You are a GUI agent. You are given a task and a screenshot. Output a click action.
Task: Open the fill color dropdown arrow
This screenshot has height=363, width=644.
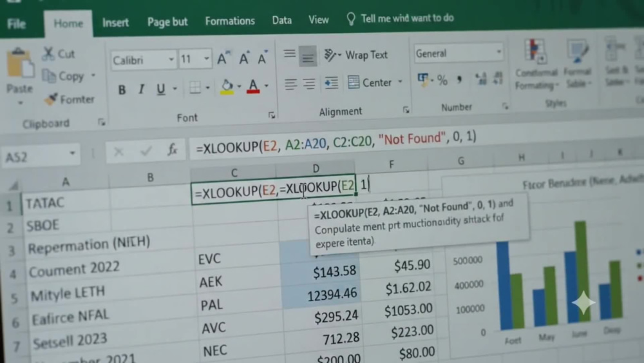click(239, 86)
